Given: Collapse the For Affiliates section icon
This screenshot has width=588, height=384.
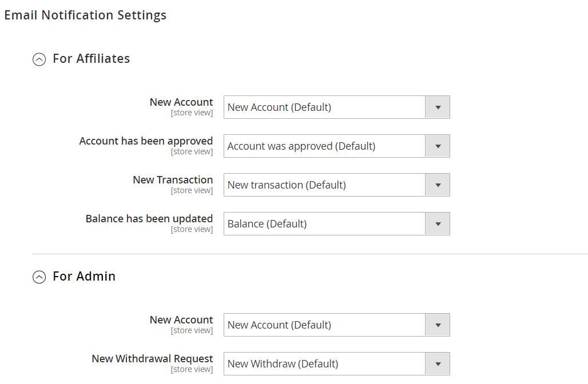Looking at the screenshot, I should click(39, 59).
